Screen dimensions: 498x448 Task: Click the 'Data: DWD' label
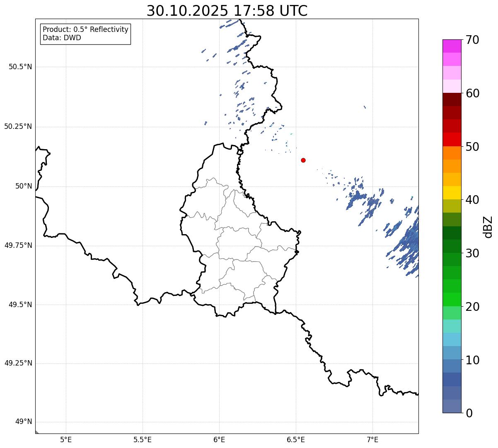[x=62, y=38]
